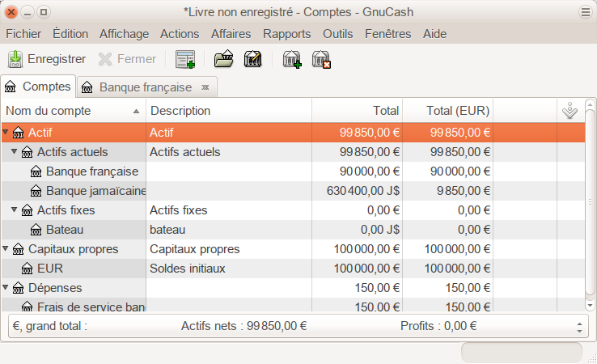Image resolution: width=597 pixels, height=364 pixels.
Task: Open the column chooser arrow icon
Action: [x=569, y=111]
